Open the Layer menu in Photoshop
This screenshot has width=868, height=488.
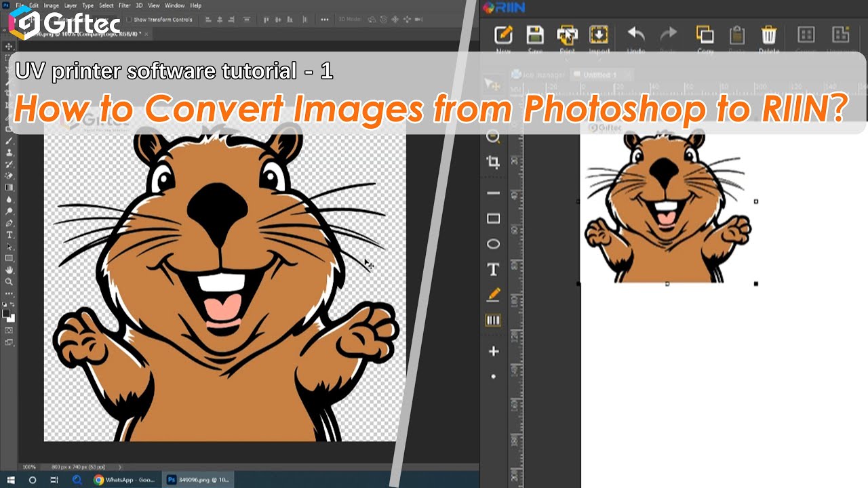coord(71,5)
